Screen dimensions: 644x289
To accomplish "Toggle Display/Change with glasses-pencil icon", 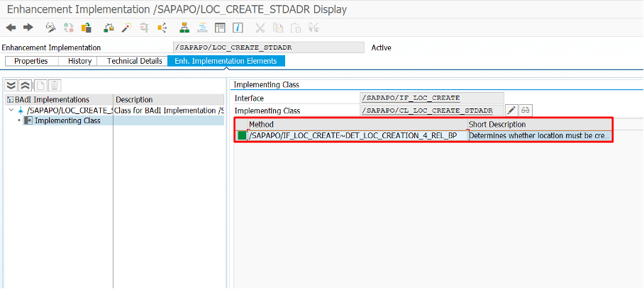I will [51, 28].
